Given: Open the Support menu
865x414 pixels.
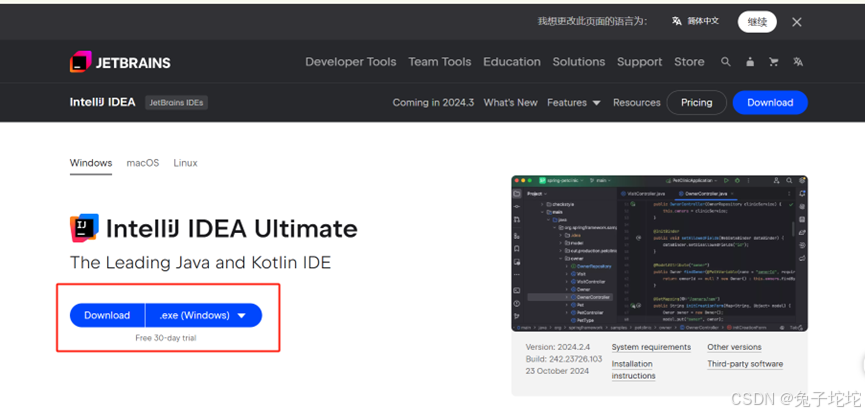Looking at the screenshot, I should click(x=639, y=62).
